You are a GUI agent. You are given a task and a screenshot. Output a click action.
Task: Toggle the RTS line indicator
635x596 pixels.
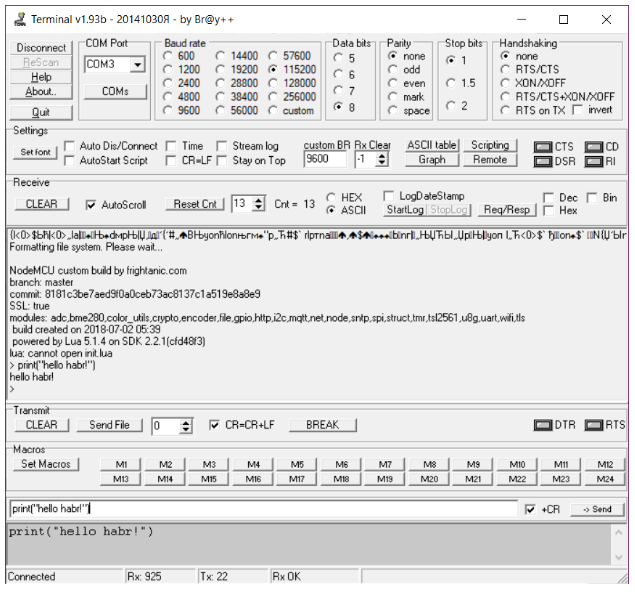(x=594, y=425)
